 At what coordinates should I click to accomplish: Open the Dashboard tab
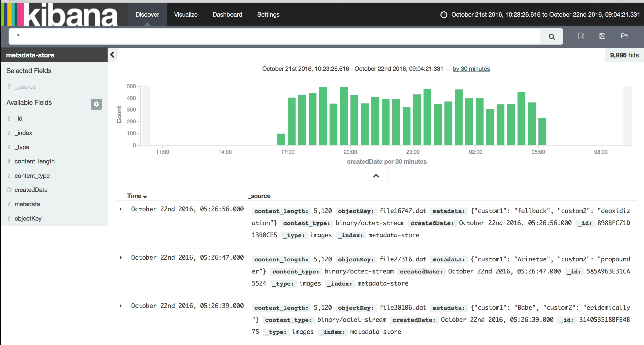point(228,15)
